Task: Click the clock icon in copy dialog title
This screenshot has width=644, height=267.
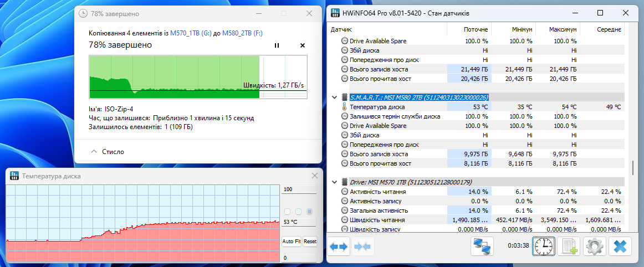Action: click(x=83, y=13)
